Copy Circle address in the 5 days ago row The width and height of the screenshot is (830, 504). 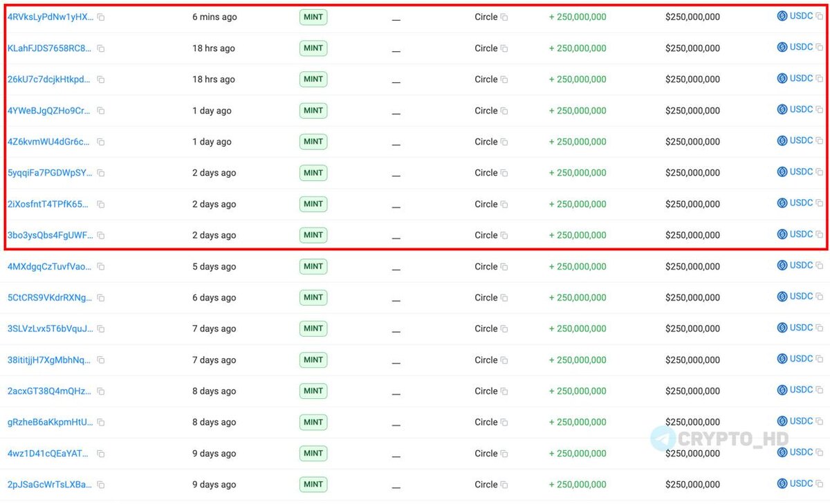click(x=504, y=267)
